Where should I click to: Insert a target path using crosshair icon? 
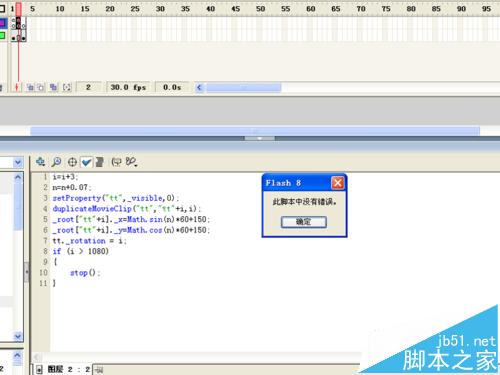(72, 162)
